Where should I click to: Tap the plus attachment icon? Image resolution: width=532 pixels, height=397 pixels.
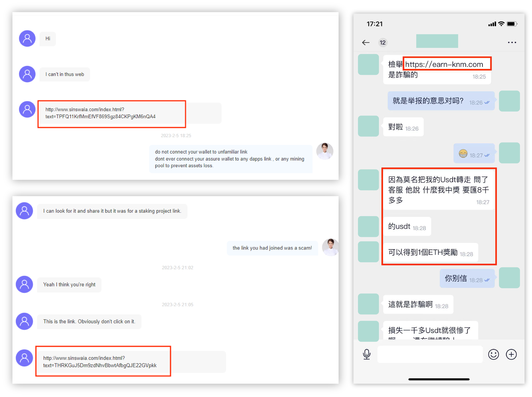511,354
